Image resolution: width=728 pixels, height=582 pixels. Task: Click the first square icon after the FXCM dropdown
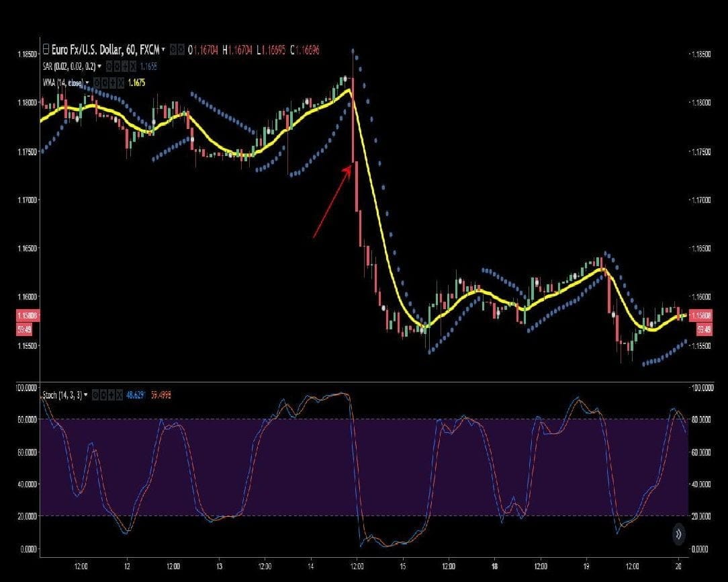tap(173, 50)
